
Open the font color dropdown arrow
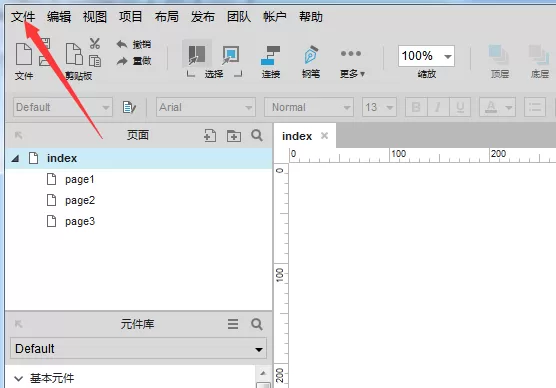(509, 107)
